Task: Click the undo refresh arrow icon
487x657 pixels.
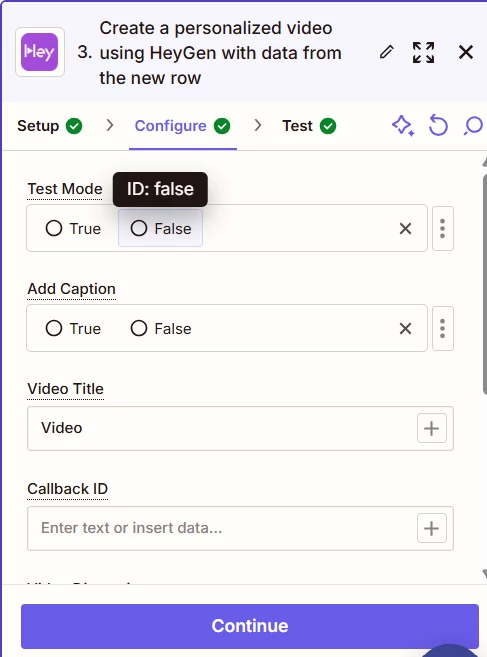Action: click(x=438, y=126)
